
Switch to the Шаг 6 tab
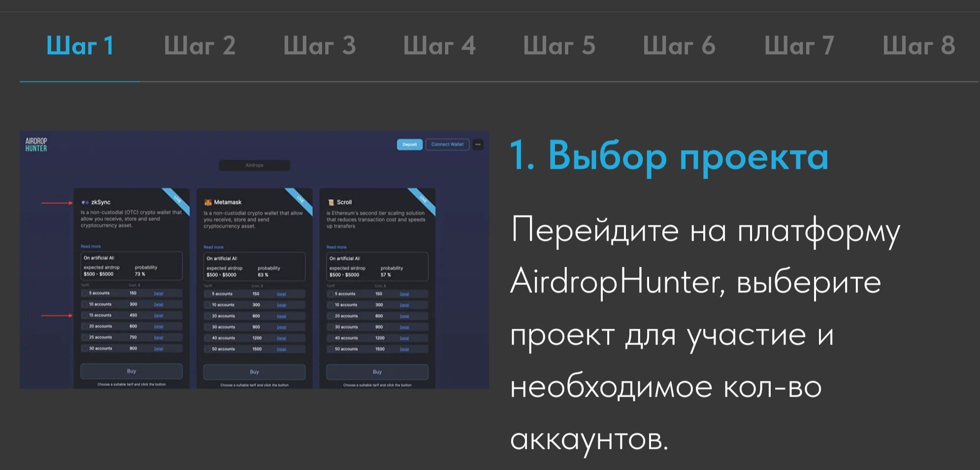pos(679,46)
